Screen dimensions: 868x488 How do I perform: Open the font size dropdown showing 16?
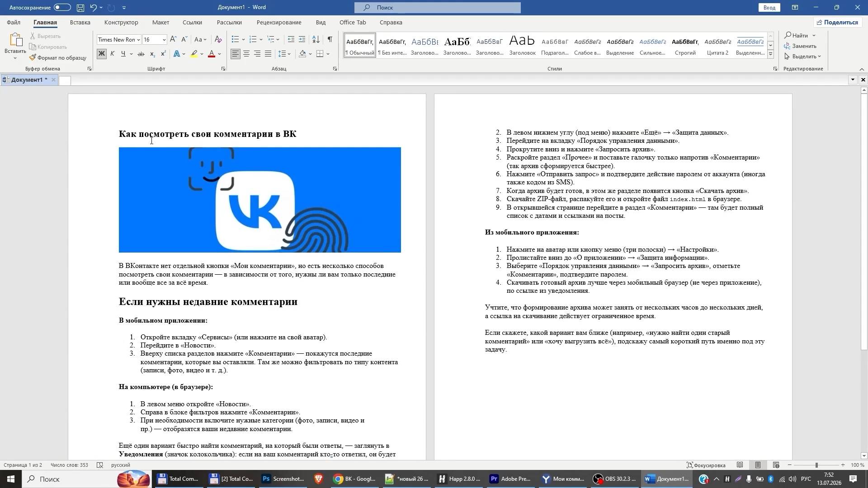[x=164, y=40]
